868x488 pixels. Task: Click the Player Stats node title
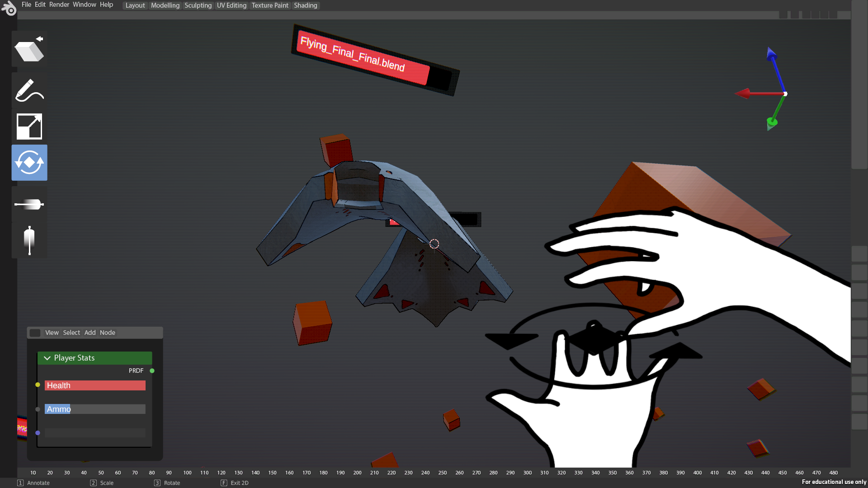74,358
